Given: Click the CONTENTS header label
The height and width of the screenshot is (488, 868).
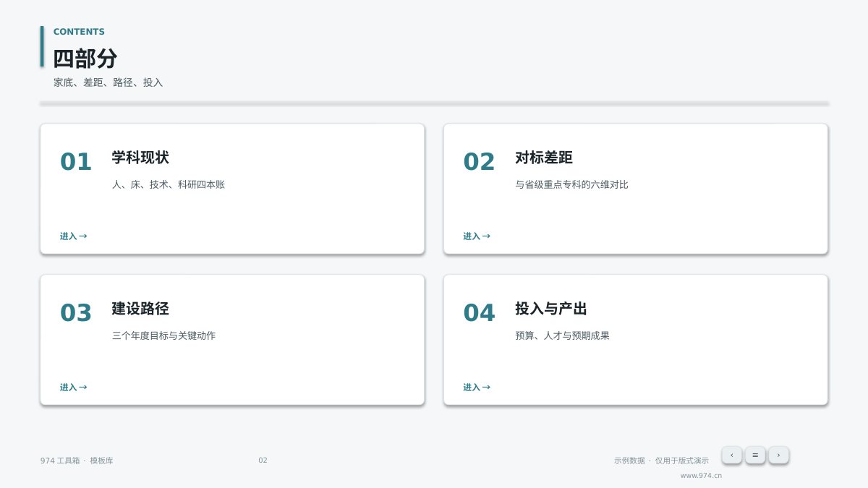Looking at the screenshot, I should coord(79,32).
